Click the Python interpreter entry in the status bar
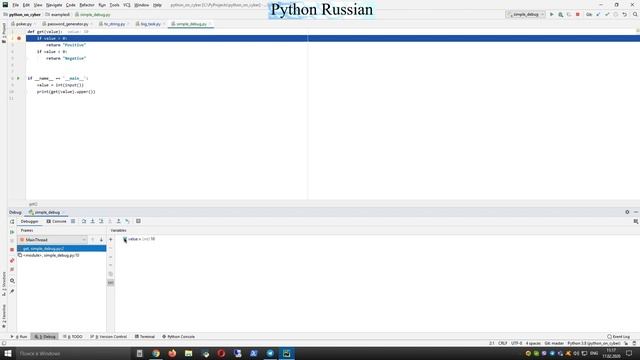Screen dimensions: 640x360 coord(594,343)
